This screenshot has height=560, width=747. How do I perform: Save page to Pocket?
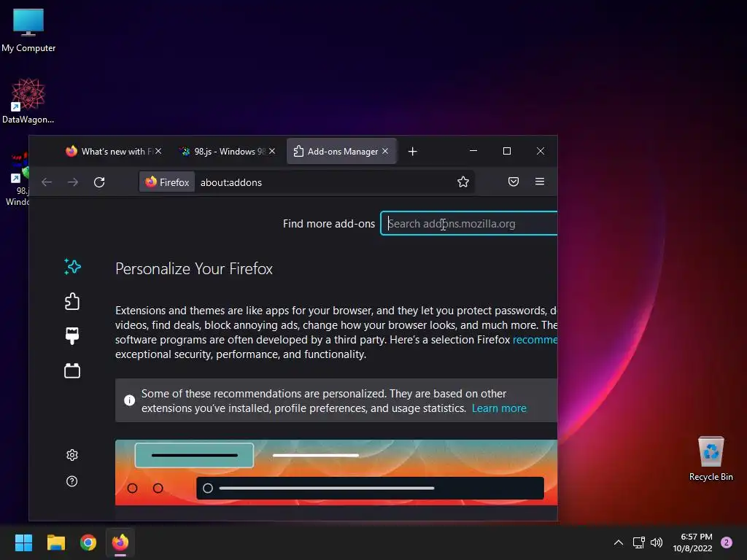click(x=513, y=182)
